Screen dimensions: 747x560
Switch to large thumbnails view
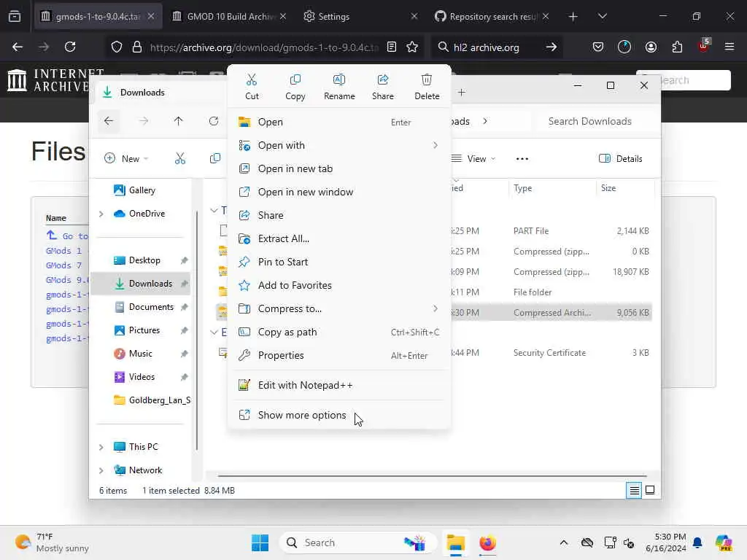coord(650,490)
